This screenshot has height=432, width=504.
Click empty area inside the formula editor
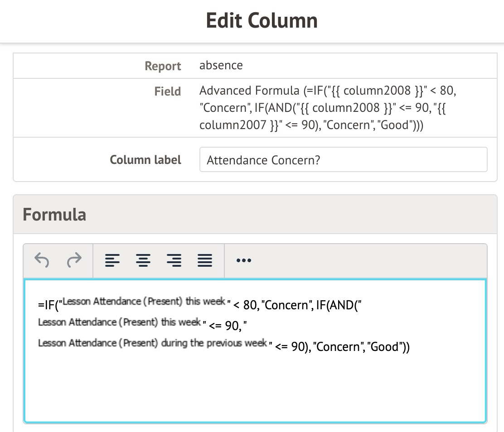pos(254,389)
